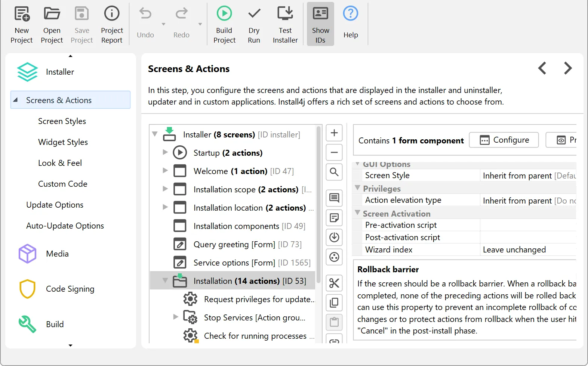Change the Wizard index value

click(528, 250)
